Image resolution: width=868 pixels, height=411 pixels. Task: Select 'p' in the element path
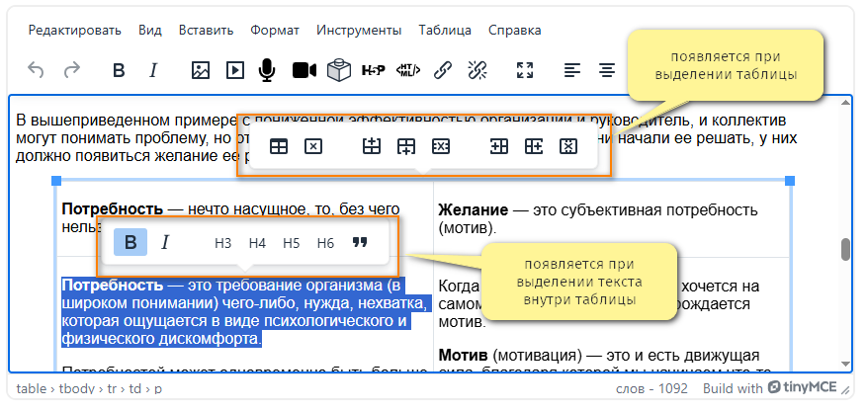click(158, 389)
